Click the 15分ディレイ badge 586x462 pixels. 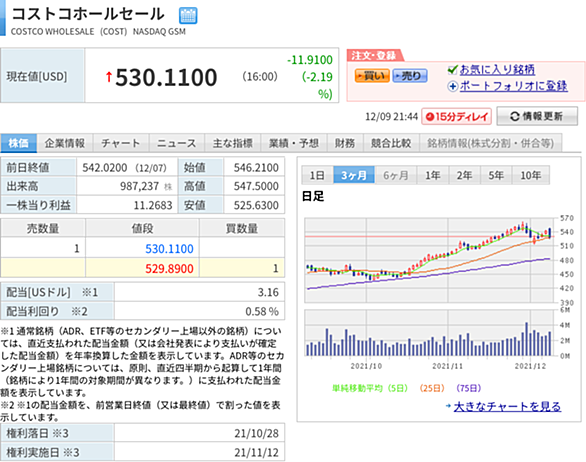click(456, 117)
